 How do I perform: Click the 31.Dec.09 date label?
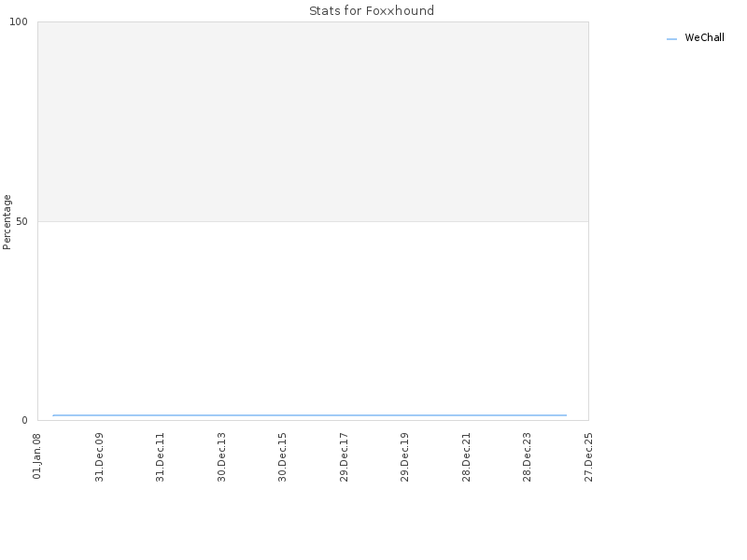(x=99, y=457)
